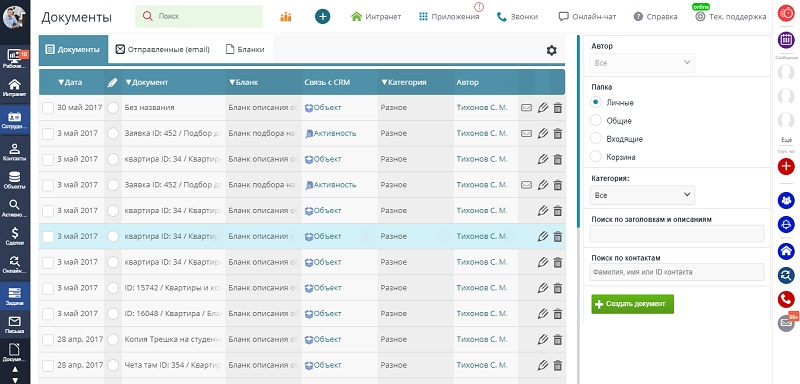
Task: Switch to the Бланки tab
Action: click(x=245, y=49)
